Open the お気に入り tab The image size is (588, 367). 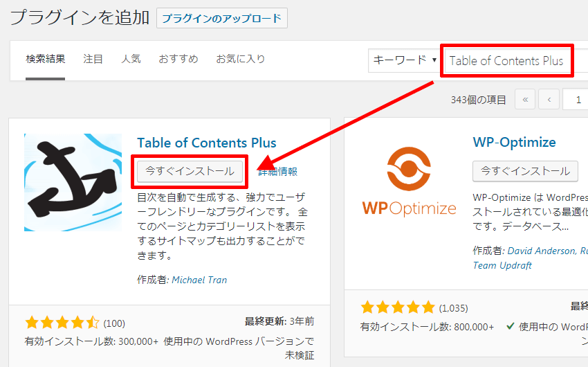(240, 59)
